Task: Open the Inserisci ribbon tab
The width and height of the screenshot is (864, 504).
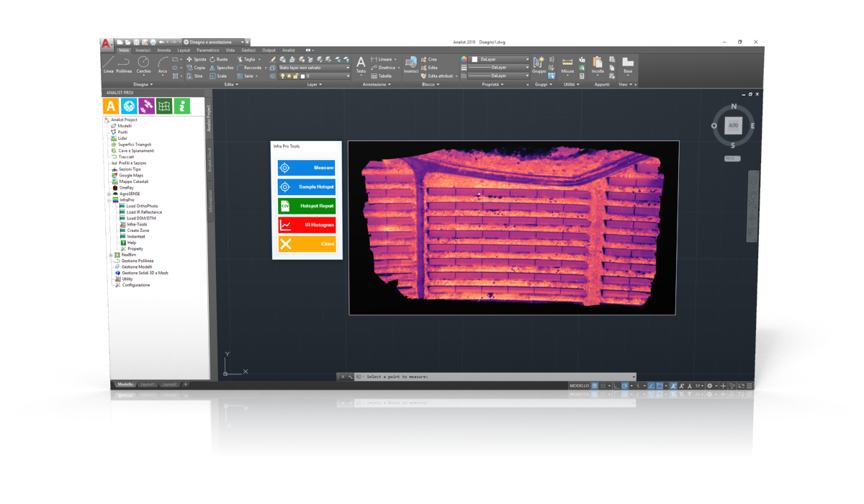Action: click(143, 50)
